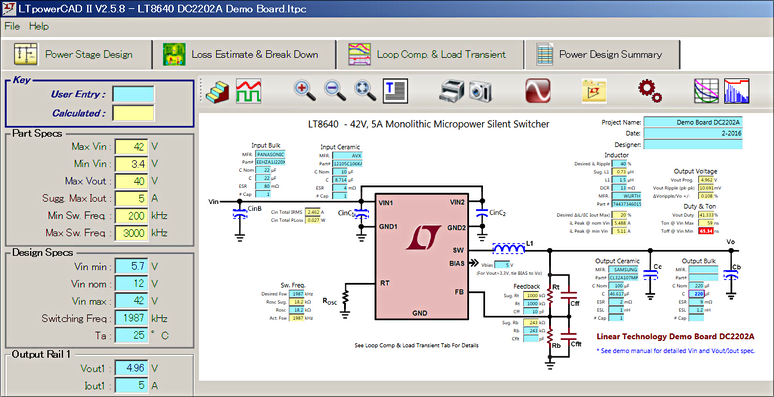
Task: Click the text note toolbar icon
Action: pyautogui.click(x=396, y=92)
